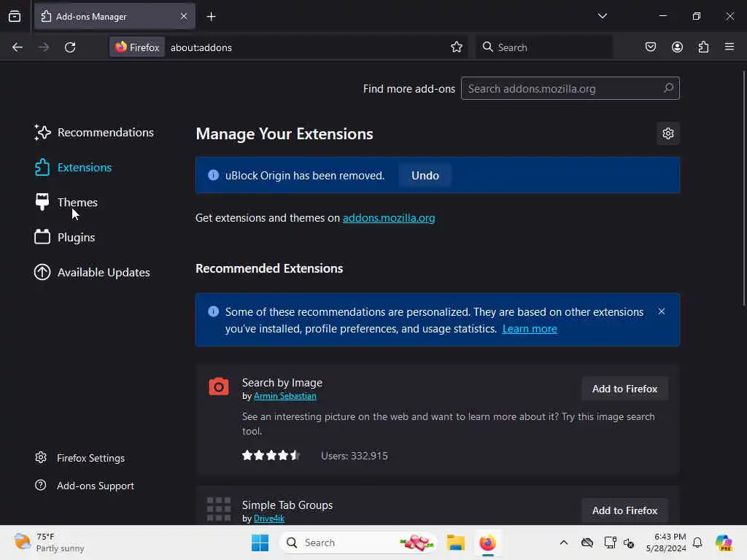This screenshot has height=560, width=747.
Task: Click the Search addons.mozilla.org field
Action: (x=570, y=88)
